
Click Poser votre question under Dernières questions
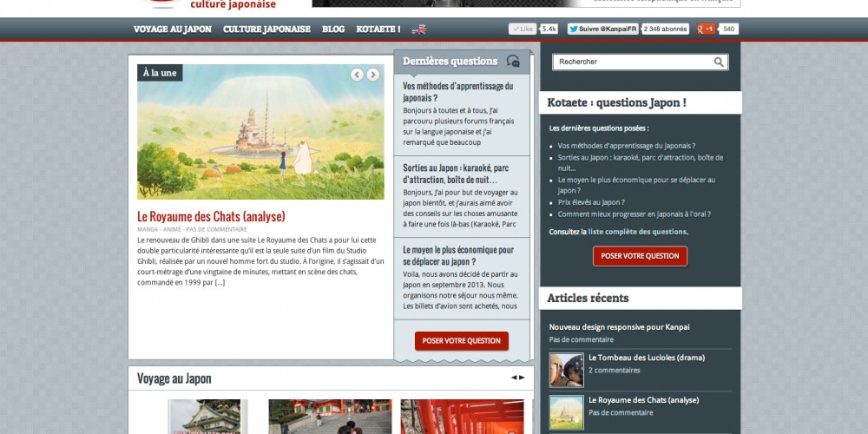[x=462, y=341]
